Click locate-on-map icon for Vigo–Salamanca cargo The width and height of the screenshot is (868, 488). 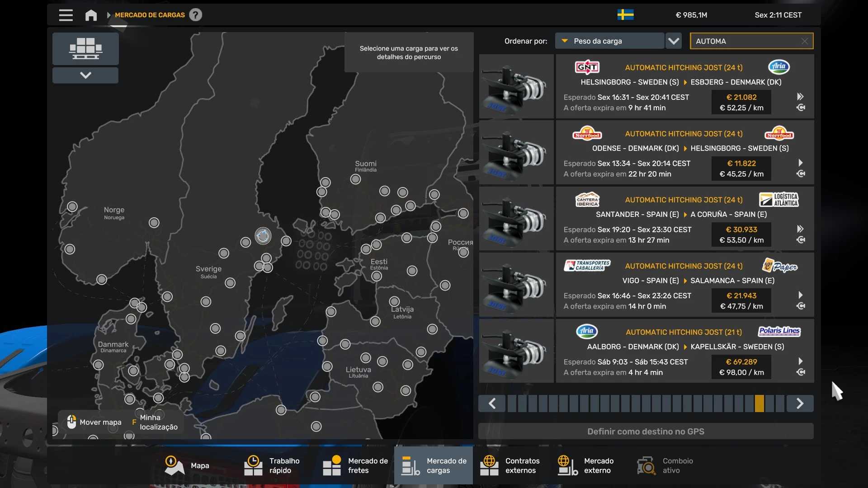click(x=800, y=306)
